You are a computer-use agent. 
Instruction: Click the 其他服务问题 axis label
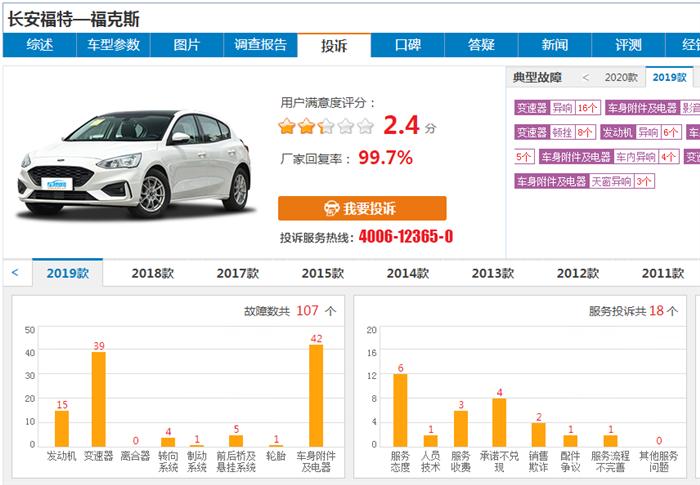click(x=658, y=462)
